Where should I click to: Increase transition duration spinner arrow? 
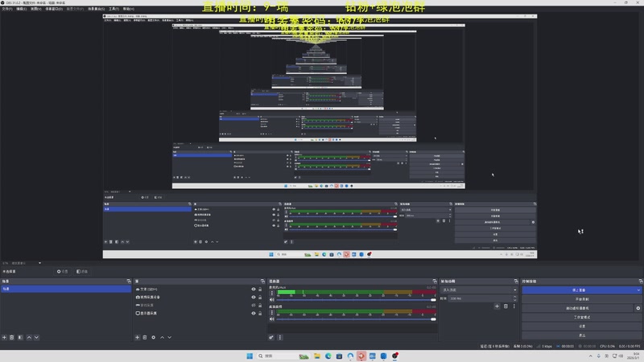click(x=514, y=297)
